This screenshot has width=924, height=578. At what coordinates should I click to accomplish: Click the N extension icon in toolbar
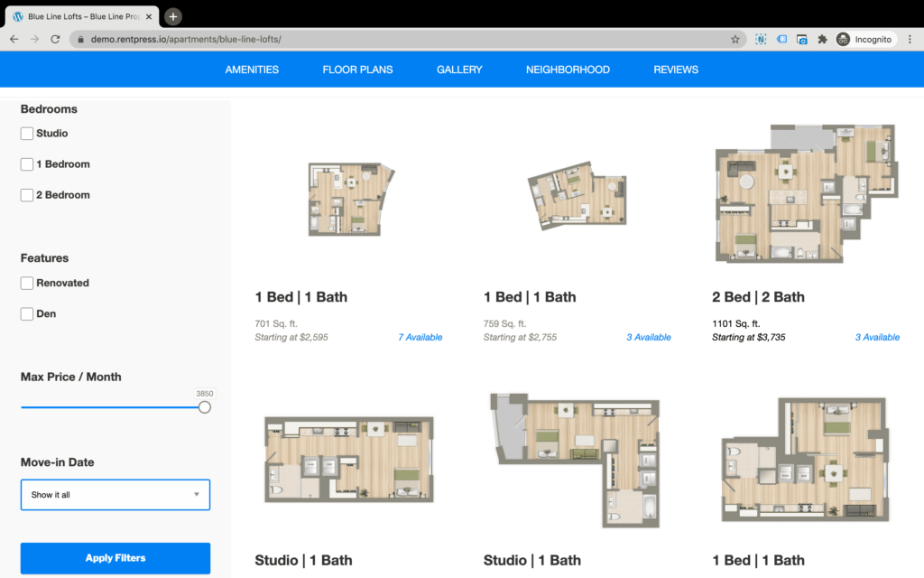click(x=761, y=40)
